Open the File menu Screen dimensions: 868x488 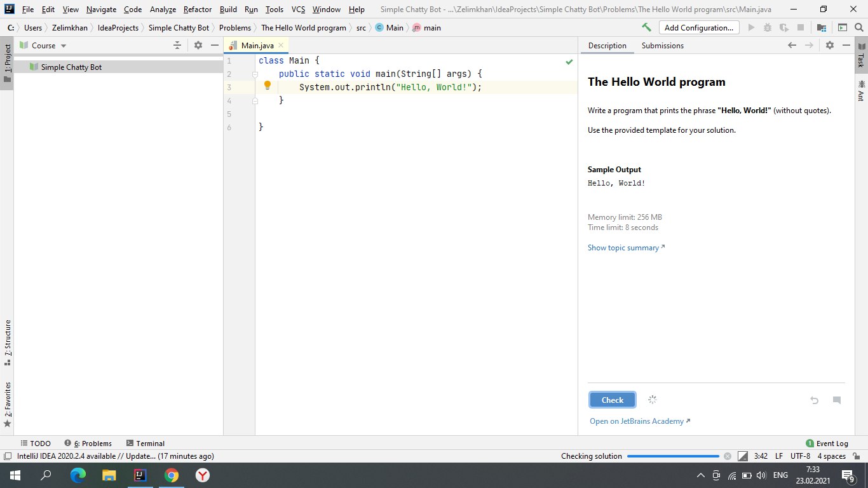pos(28,10)
